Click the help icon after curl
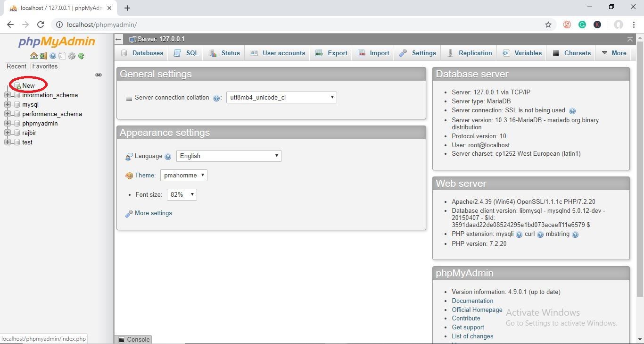 tap(540, 235)
